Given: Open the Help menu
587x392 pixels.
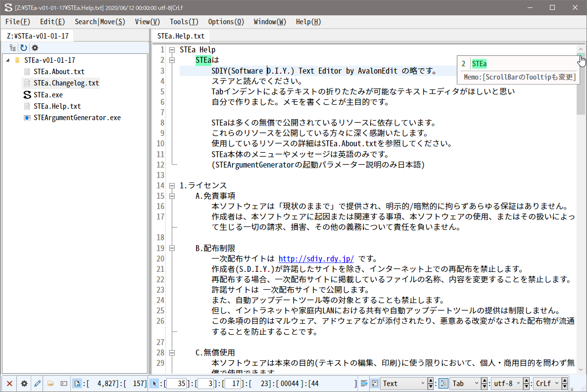Looking at the screenshot, I should point(308,22).
